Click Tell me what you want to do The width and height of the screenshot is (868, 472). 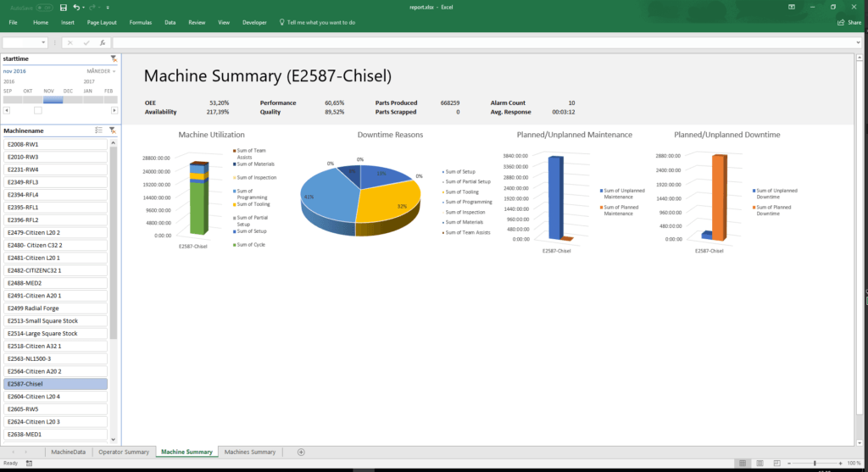320,22
